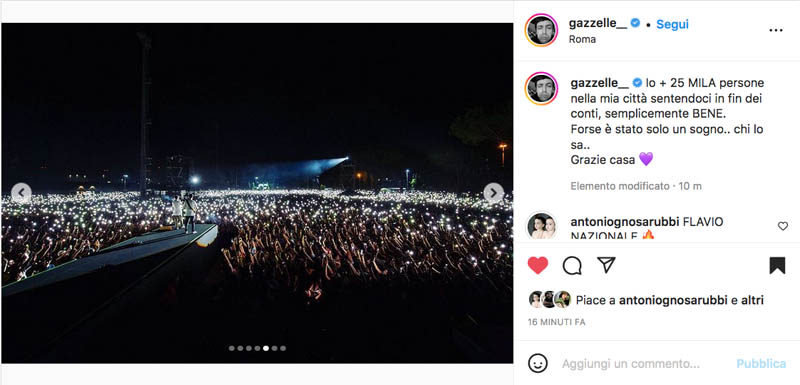Follow gazzelle__ using Segui link
Image resolution: width=800 pixels, height=385 pixels.
pyautogui.click(x=672, y=24)
